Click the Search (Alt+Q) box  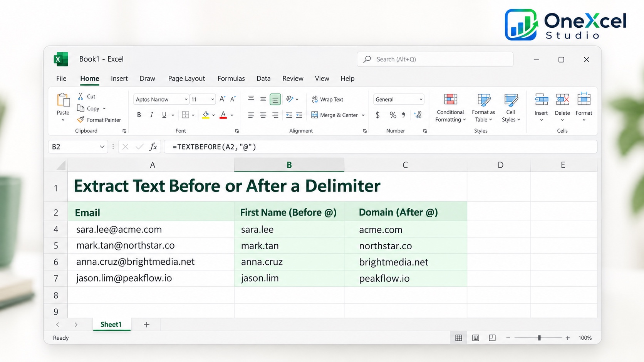tap(435, 59)
